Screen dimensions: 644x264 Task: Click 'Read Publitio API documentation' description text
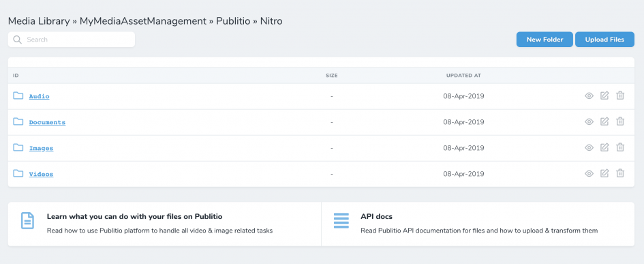point(479,231)
